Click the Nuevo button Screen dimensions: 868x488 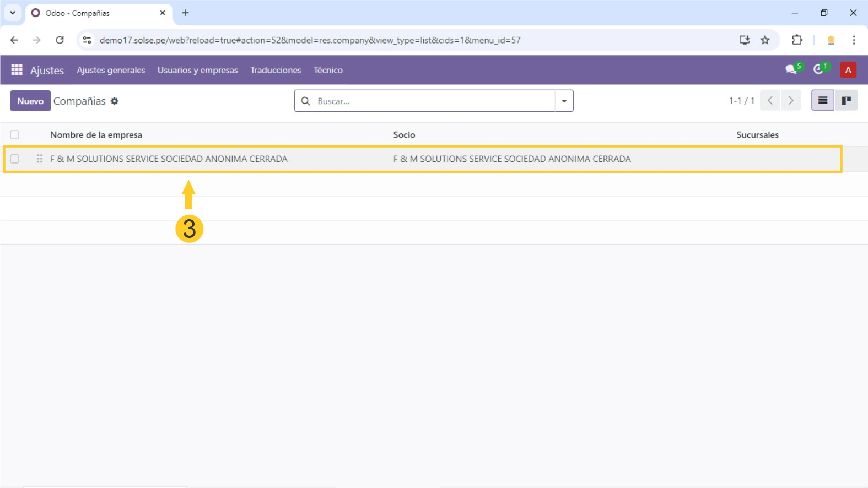30,101
